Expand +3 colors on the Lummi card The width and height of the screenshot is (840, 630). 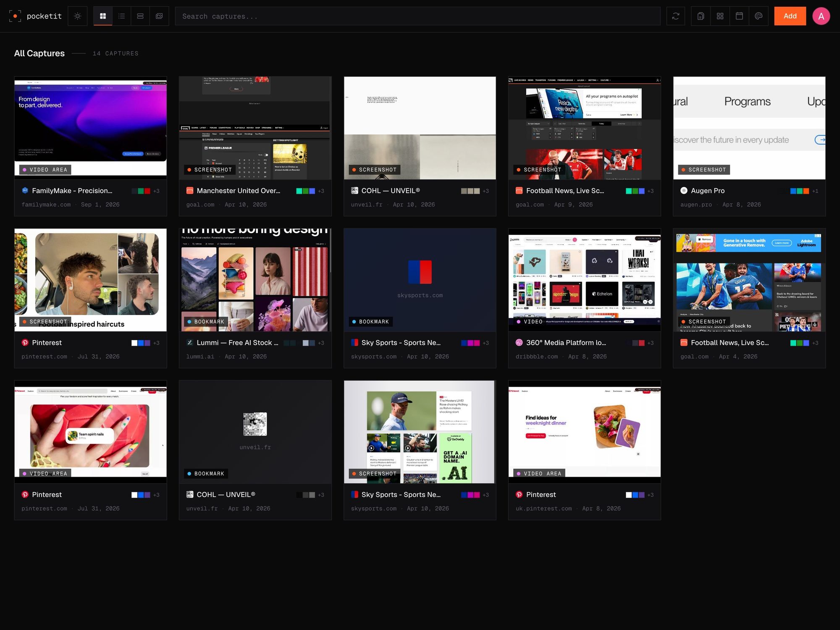coord(321,343)
